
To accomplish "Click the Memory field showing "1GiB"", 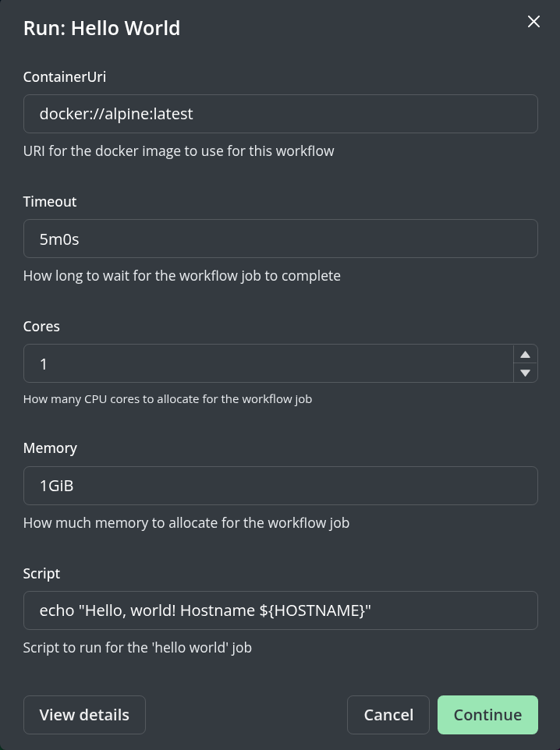I will click(x=281, y=485).
